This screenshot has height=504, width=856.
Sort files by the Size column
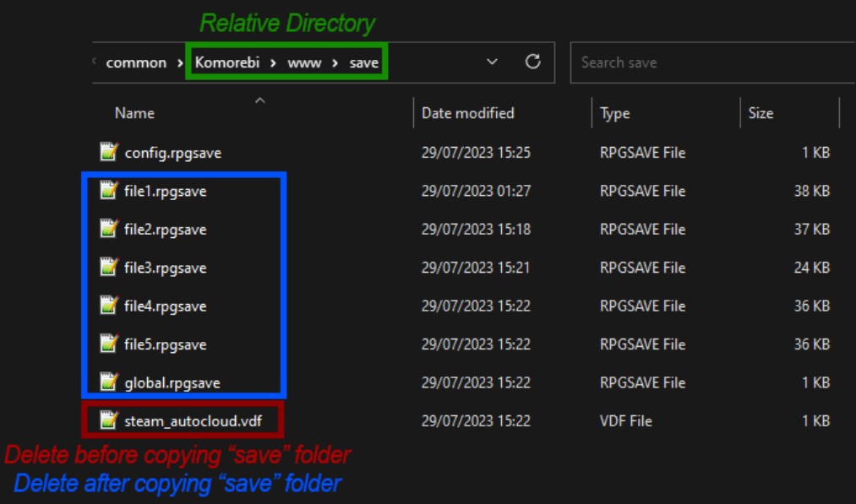point(761,113)
